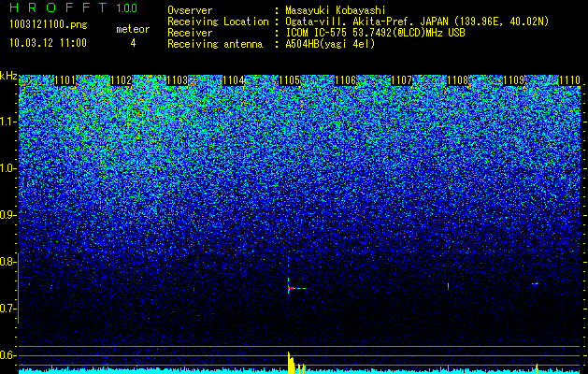Click the 0.7 kHz axis label
The width and height of the screenshot is (588, 374).
[x=8, y=309]
